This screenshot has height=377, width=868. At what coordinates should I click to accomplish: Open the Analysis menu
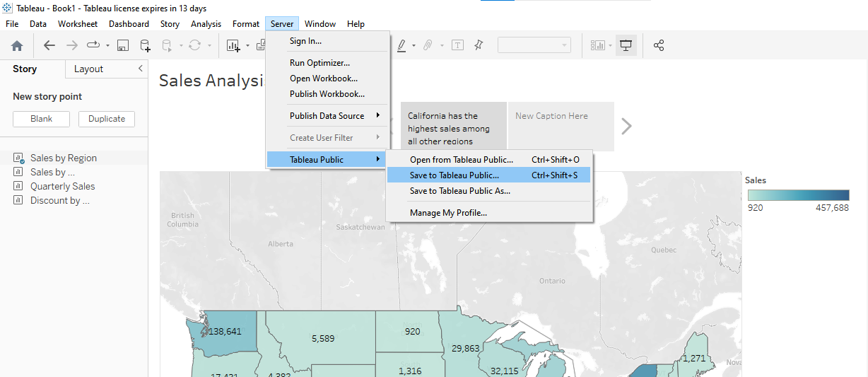point(206,24)
